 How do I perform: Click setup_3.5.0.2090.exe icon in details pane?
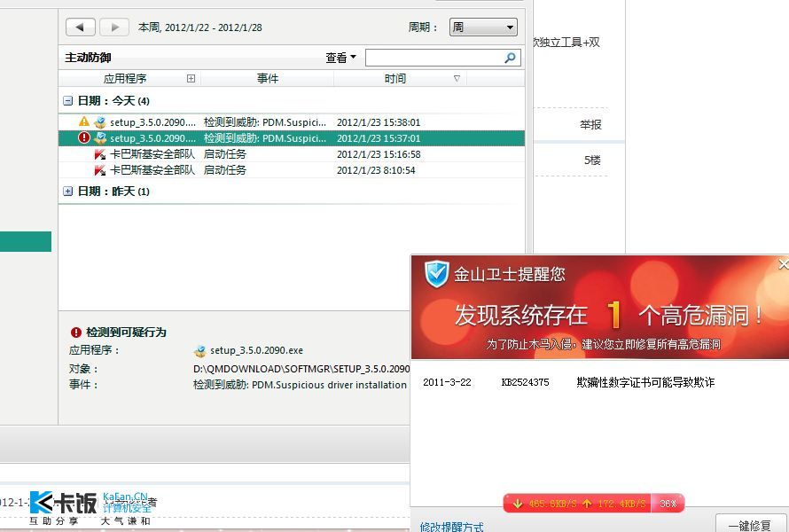199,351
